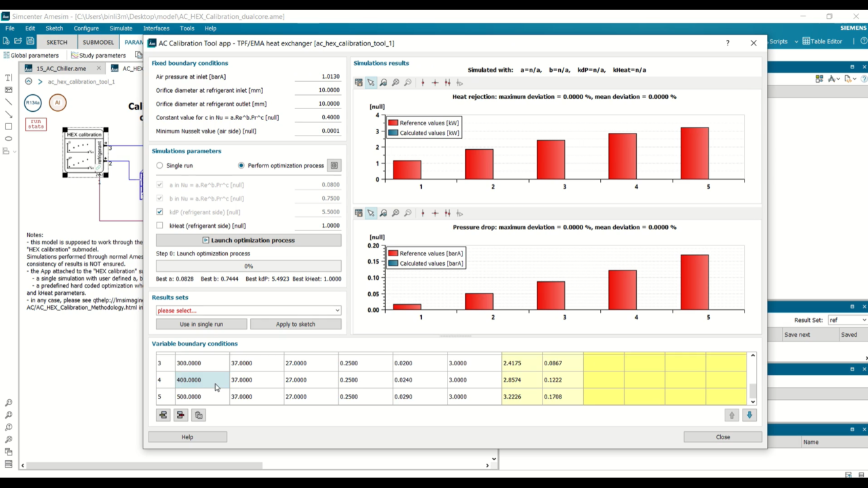Add single cursor marker on heat rejection chart toolbar
This screenshot has height=488, width=868.
pyautogui.click(x=423, y=83)
